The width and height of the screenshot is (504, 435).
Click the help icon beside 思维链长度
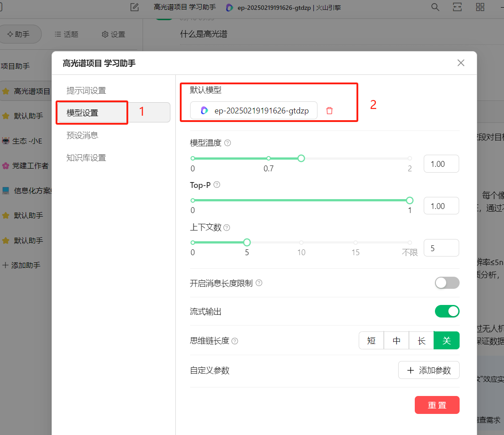coord(235,341)
